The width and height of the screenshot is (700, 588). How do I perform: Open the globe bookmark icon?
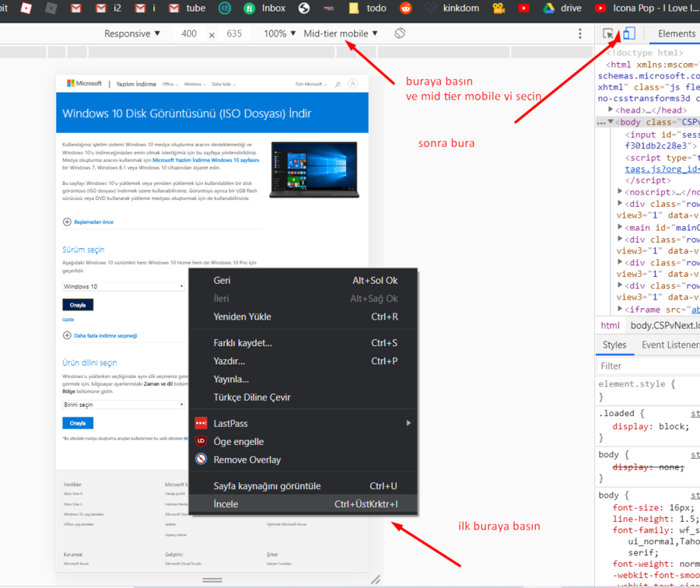[x=304, y=8]
